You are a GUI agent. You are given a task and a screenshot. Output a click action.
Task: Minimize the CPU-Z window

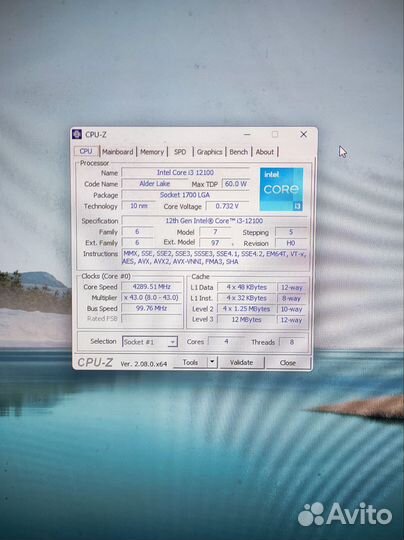coord(247,134)
